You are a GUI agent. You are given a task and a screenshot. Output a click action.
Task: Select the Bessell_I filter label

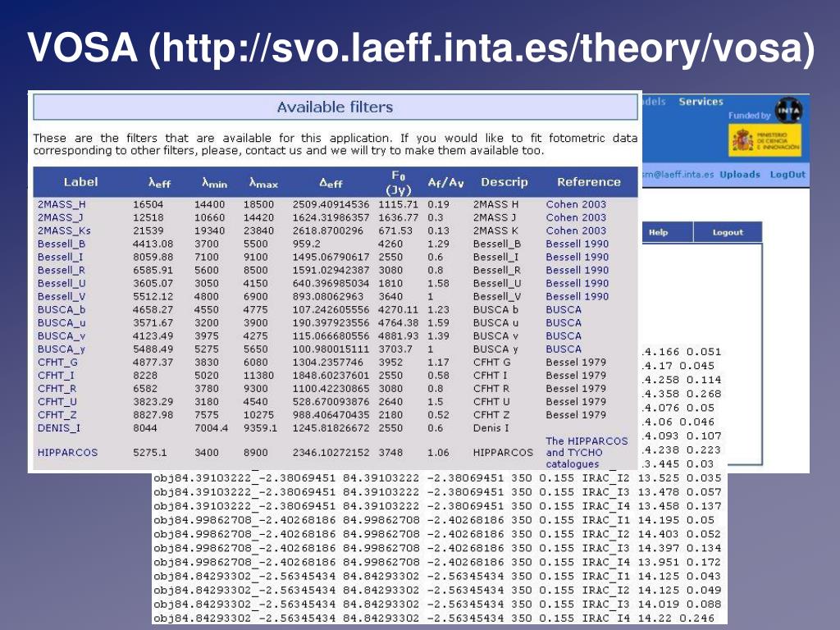pos(61,257)
